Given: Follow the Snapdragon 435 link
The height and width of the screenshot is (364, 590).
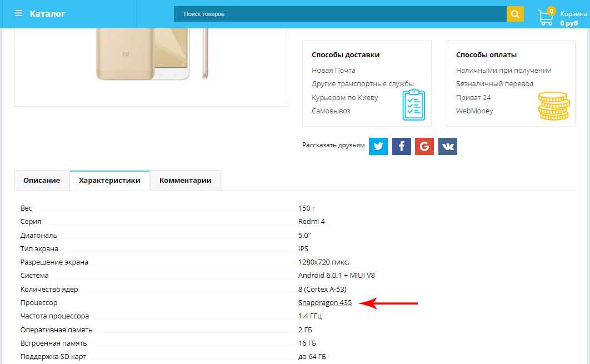Looking at the screenshot, I should pos(325,303).
